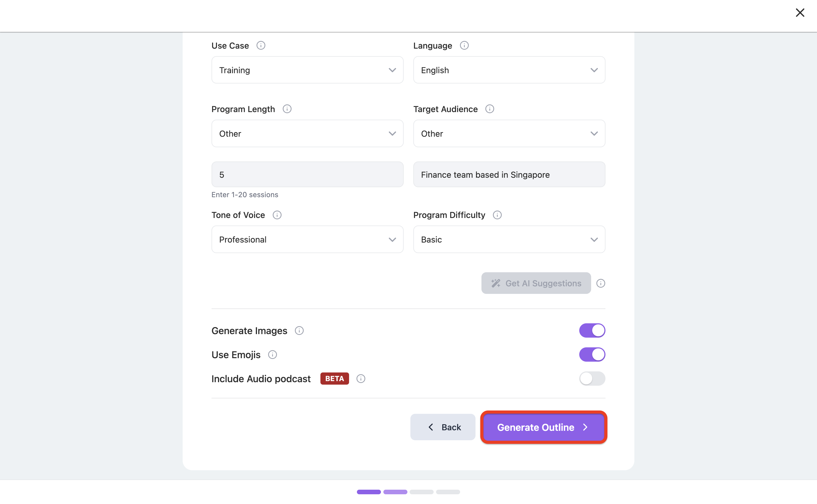Click the third progress step indicator

[421, 492]
